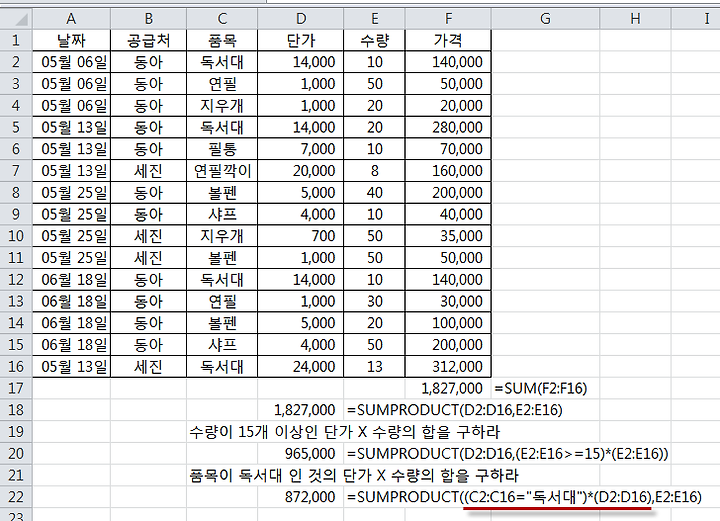The width and height of the screenshot is (720, 521).
Task: Select result cell 872,000
Action: (301, 497)
